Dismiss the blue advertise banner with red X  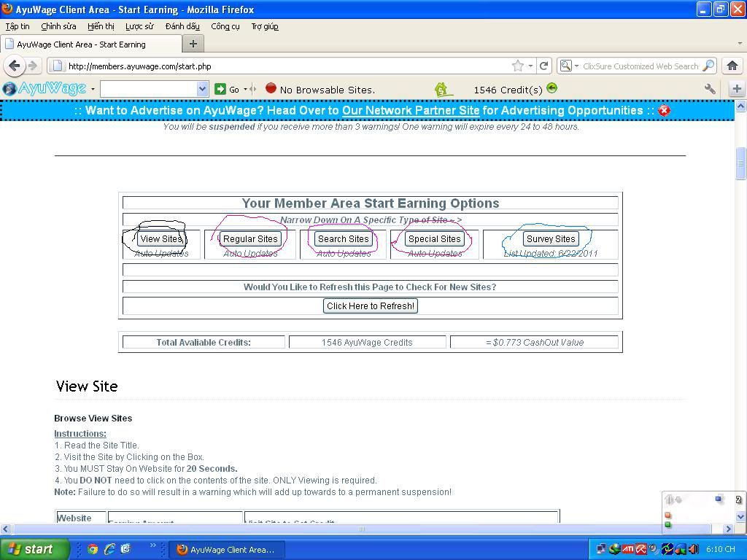coord(664,111)
